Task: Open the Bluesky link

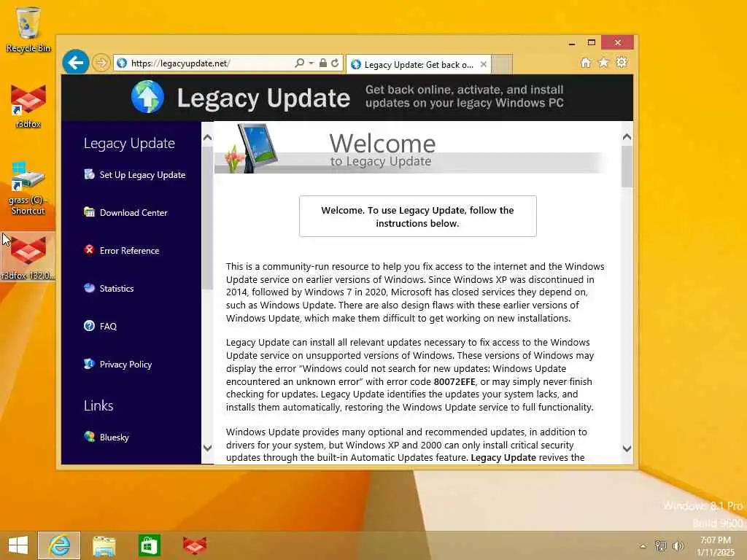Action: (x=115, y=437)
